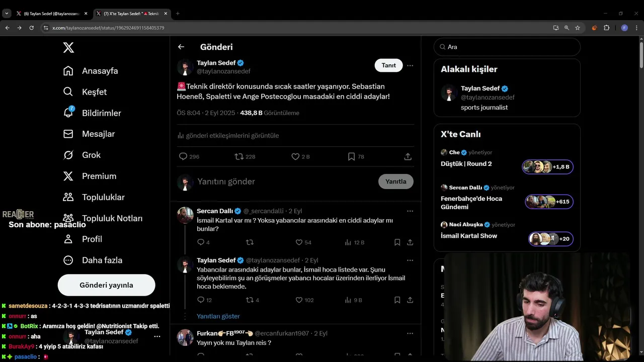Viewport: 644px width, 362px height.
Task: Open browser tab search dropdown
Action: tap(7, 14)
